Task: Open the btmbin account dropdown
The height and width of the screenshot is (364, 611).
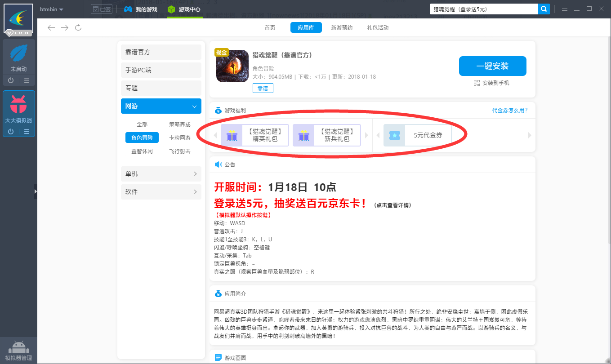Action: [x=51, y=9]
